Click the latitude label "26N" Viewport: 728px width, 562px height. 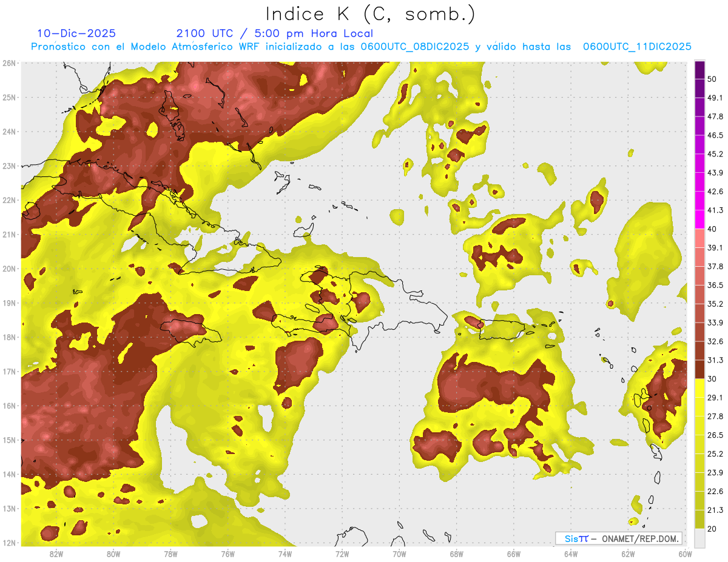(9, 63)
